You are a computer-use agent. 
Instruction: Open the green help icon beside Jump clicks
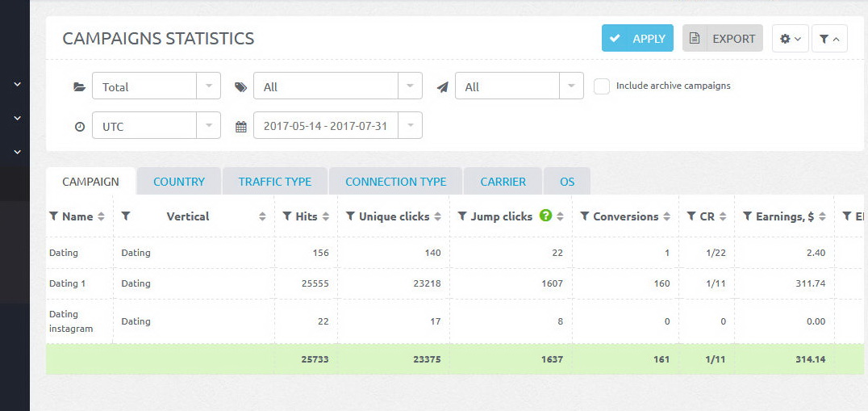tap(545, 216)
